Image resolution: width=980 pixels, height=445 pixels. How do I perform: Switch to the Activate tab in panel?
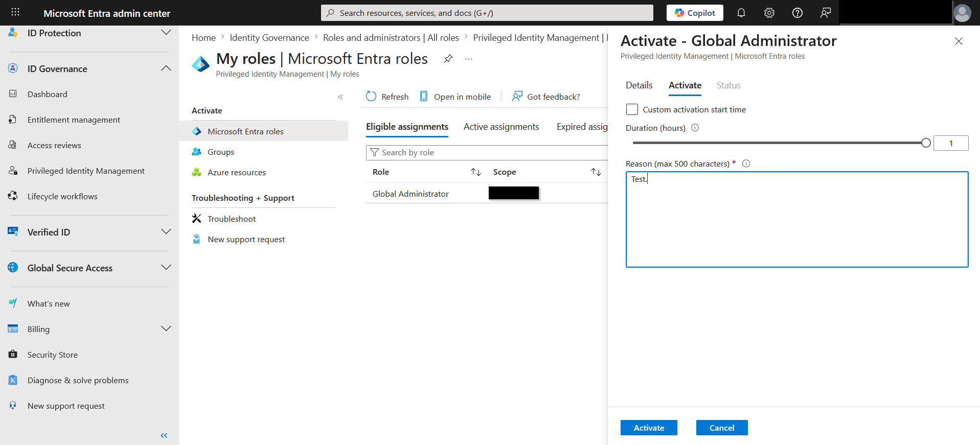click(x=685, y=85)
